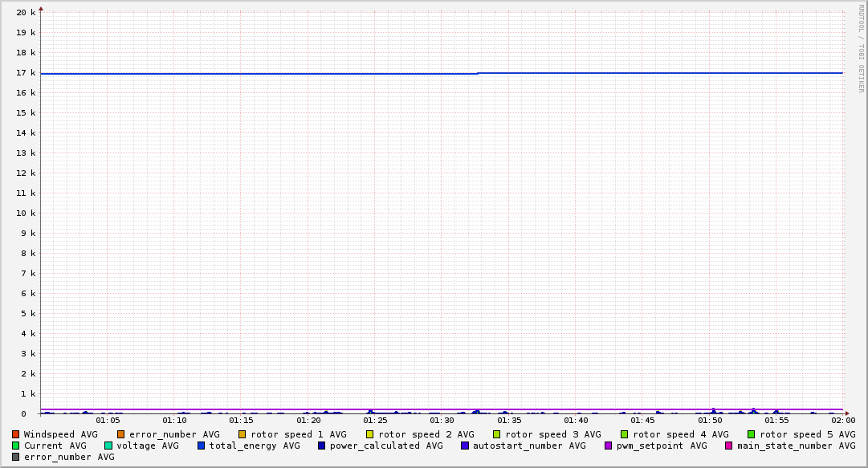Click the green Current AVG legend swatch

coord(15,446)
